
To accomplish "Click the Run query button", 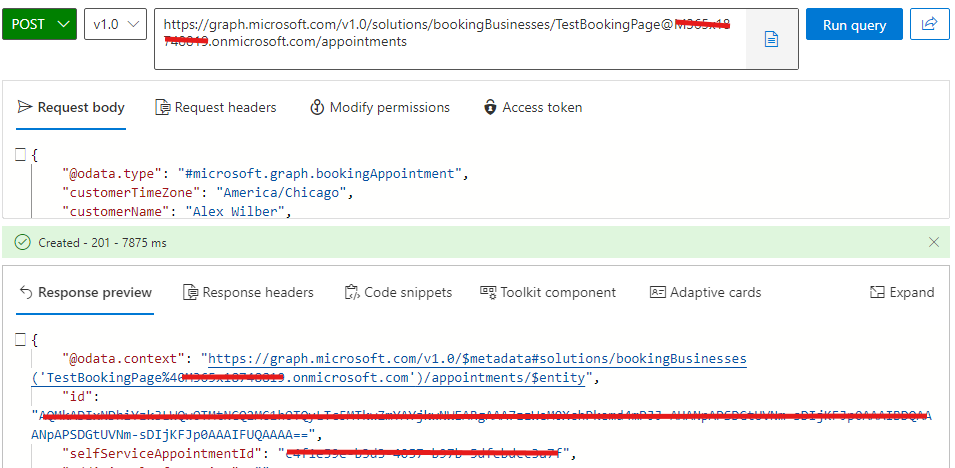I will 854,24.
